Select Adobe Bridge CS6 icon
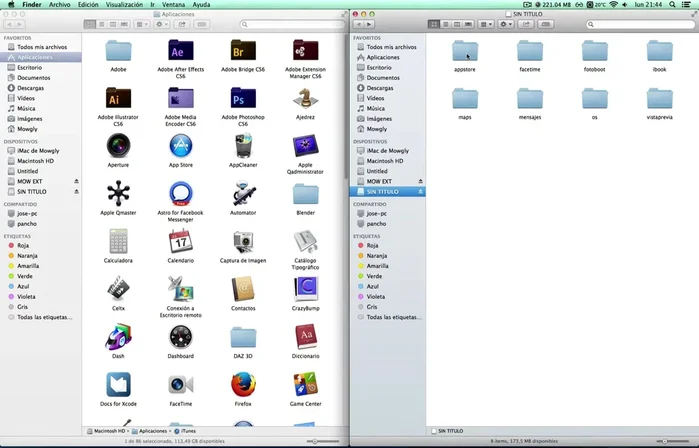The height and width of the screenshot is (448, 699). tap(243, 50)
